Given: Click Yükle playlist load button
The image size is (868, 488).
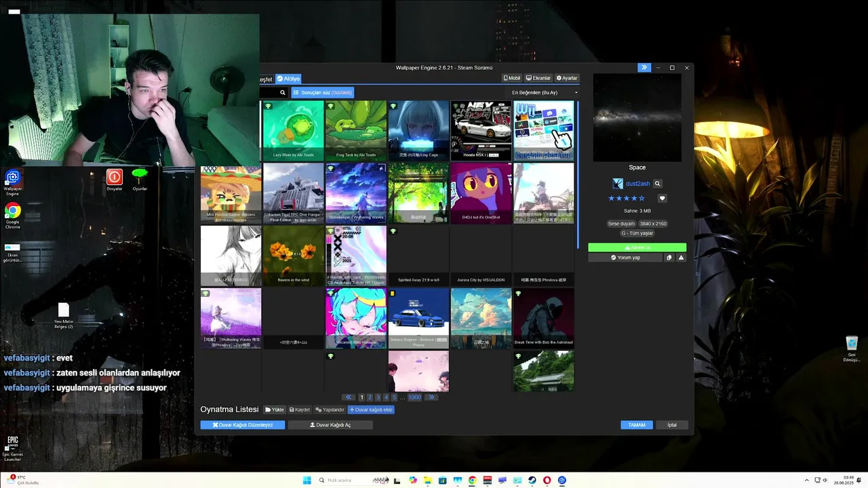Looking at the screenshot, I should click(x=275, y=409).
